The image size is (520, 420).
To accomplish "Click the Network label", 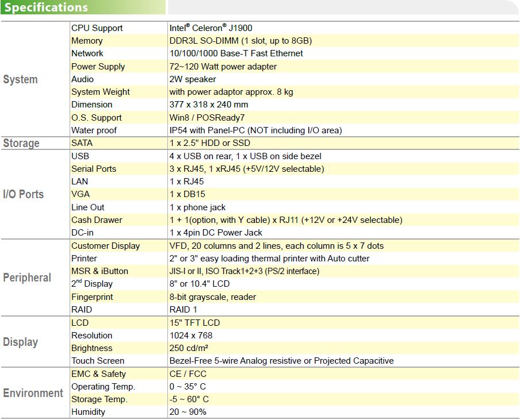I will (87, 53).
